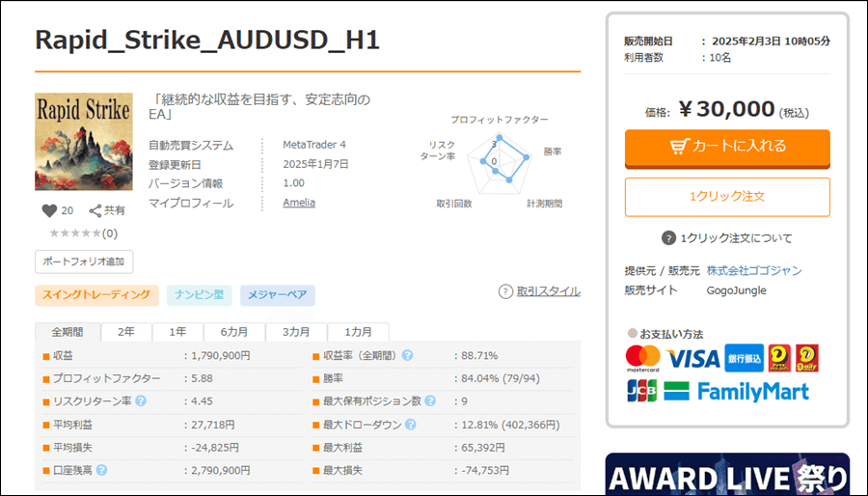The height and width of the screenshot is (496, 868).
Task: Click the heart favorite icon
Action: tap(50, 210)
